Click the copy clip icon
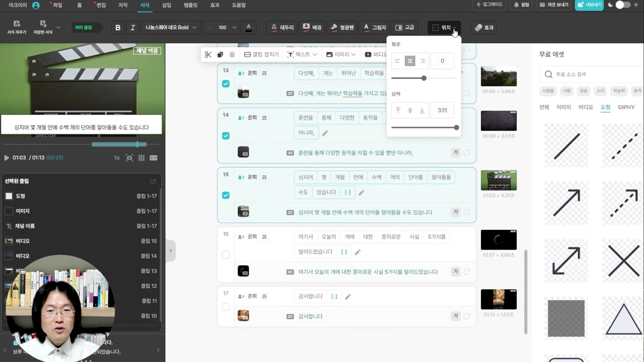Image resolution: width=644 pixels, height=362 pixels. click(220, 55)
